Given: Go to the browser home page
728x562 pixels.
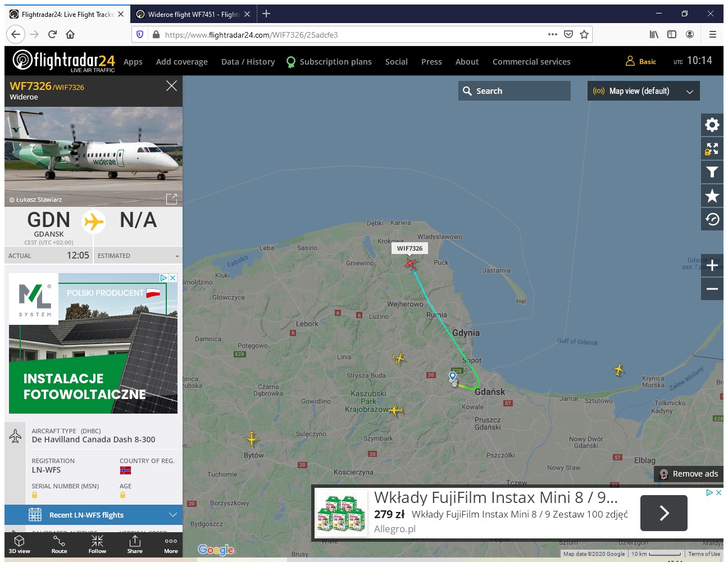Looking at the screenshot, I should pos(70,34).
